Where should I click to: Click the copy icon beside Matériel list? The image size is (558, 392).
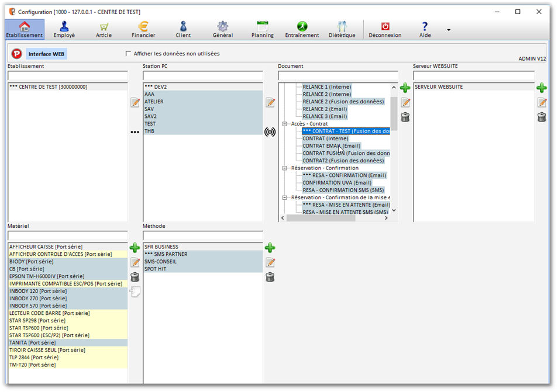(x=135, y=292)
